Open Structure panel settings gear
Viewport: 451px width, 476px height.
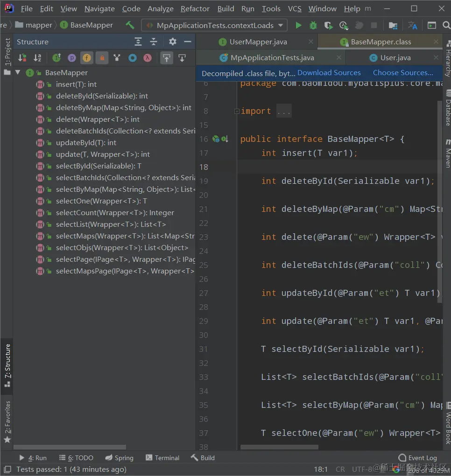click(x=172, y=42)
